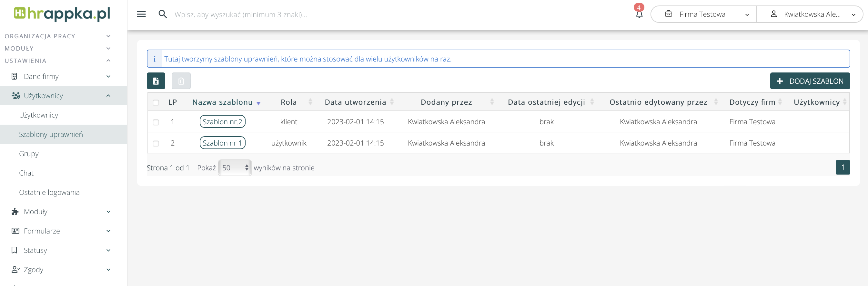Open the Szablon nr.2 template link
The height and width of the screenshot is (286, 868).
[x=222, y=122]
